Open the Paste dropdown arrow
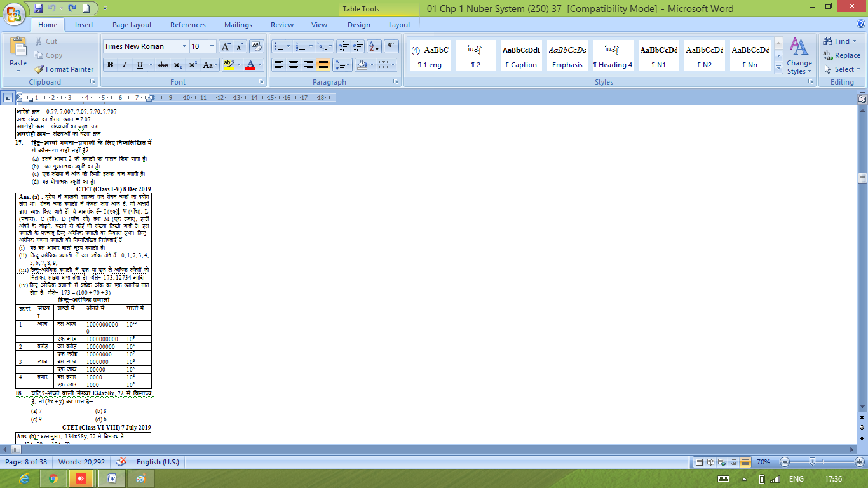The height and width of the screenshot is (488, 868). (x=18, y=71)
